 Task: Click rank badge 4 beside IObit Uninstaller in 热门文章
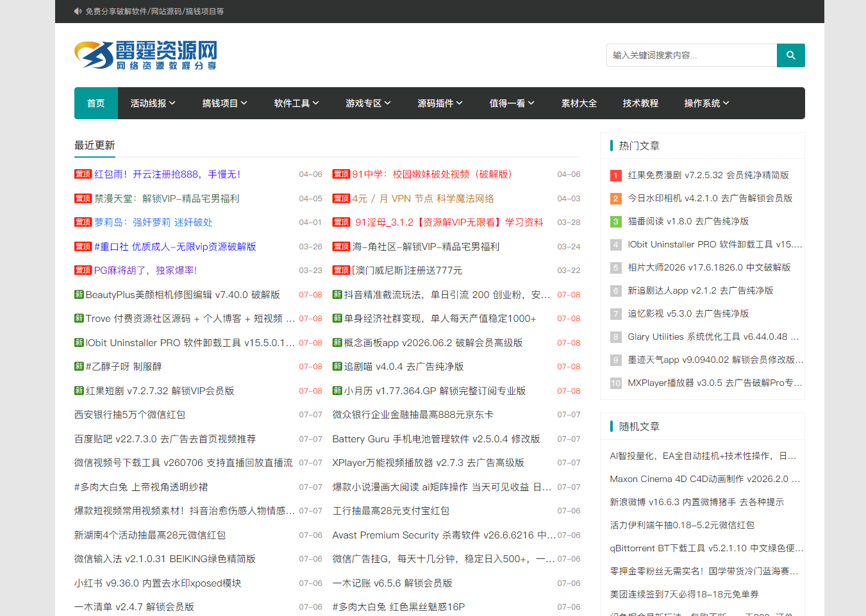click(x=615, y=245)
